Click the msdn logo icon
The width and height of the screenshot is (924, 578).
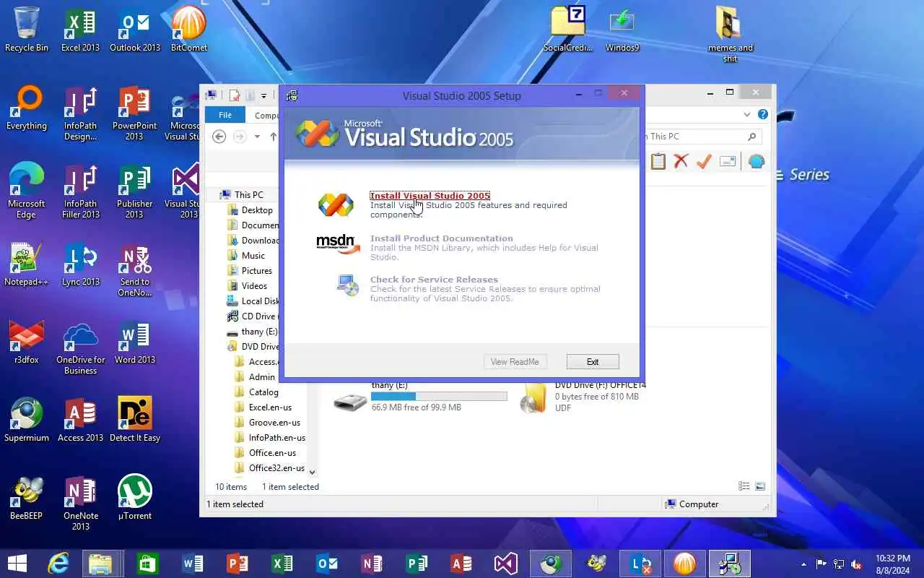pyautogui.click(x=338, y=244)
